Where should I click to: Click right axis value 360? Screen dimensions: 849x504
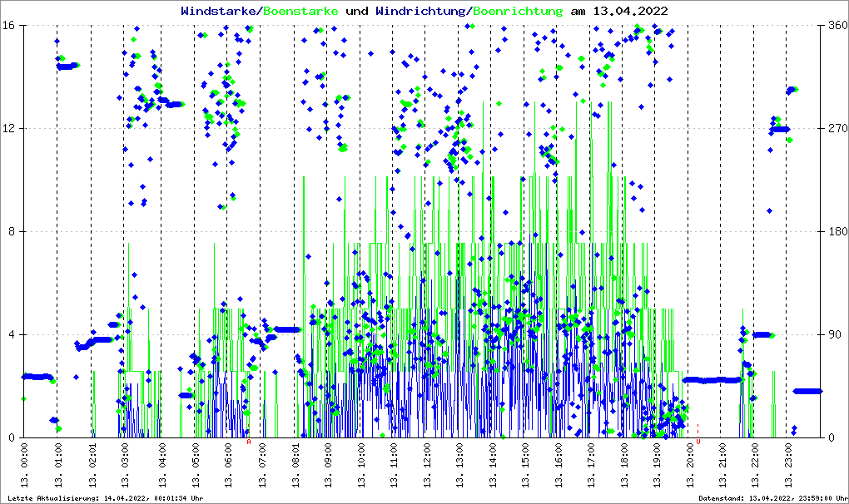(838, 26)
